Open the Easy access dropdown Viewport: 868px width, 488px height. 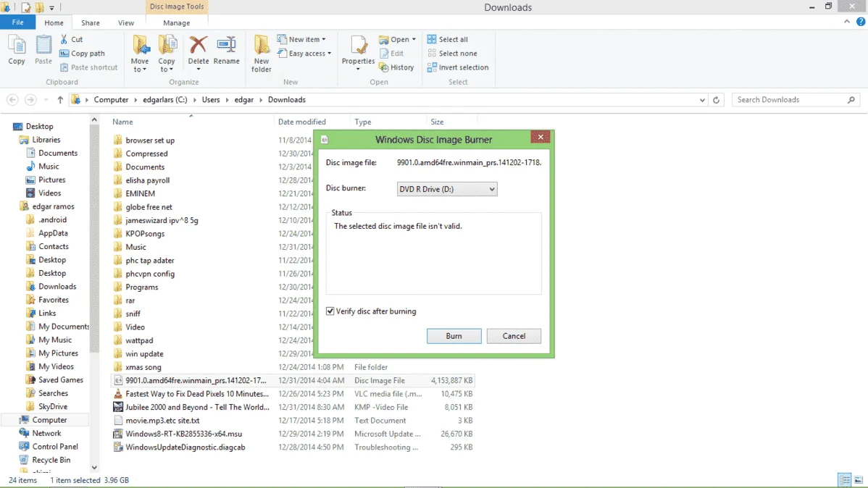click(304, 54)
